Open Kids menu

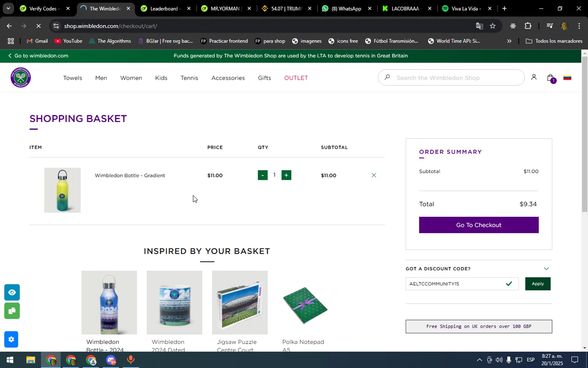click(x=161, y=78)
